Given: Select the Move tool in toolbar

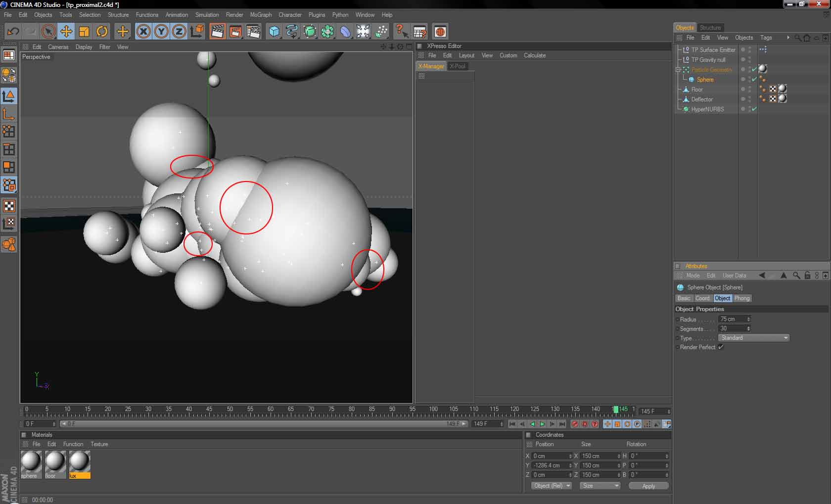Looking at the screenshot, I should click(66, 32).
